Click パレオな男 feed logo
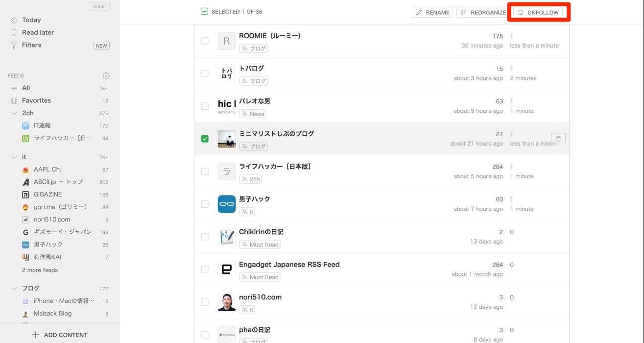 pos(227,106)
